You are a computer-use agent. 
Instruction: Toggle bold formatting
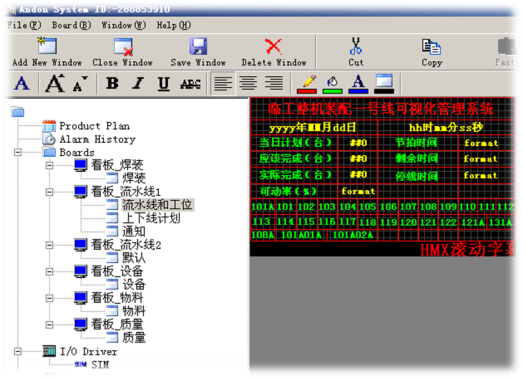[x=112, y=83]
